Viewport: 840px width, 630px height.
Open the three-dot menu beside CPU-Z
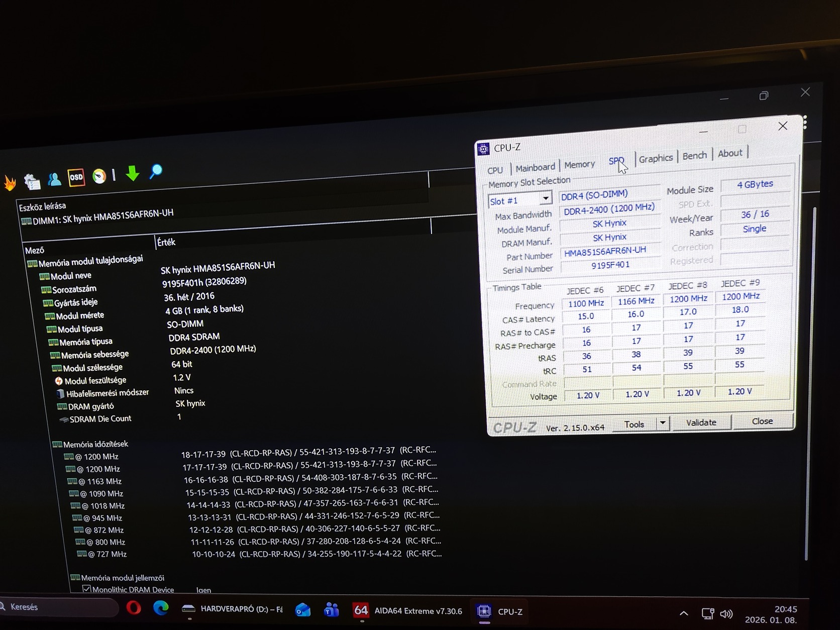[805, 123]
